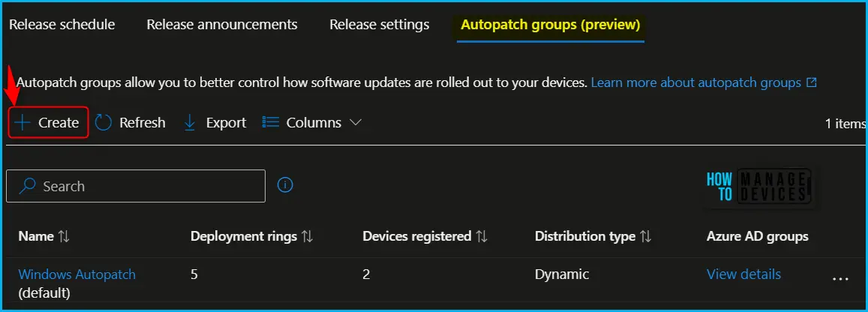Open the Release settings tab
The image size is (868, 312).
[379, 25]
